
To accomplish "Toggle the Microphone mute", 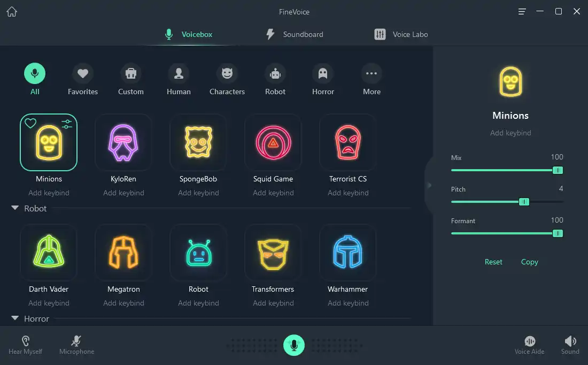I will (x=76, y=345).
